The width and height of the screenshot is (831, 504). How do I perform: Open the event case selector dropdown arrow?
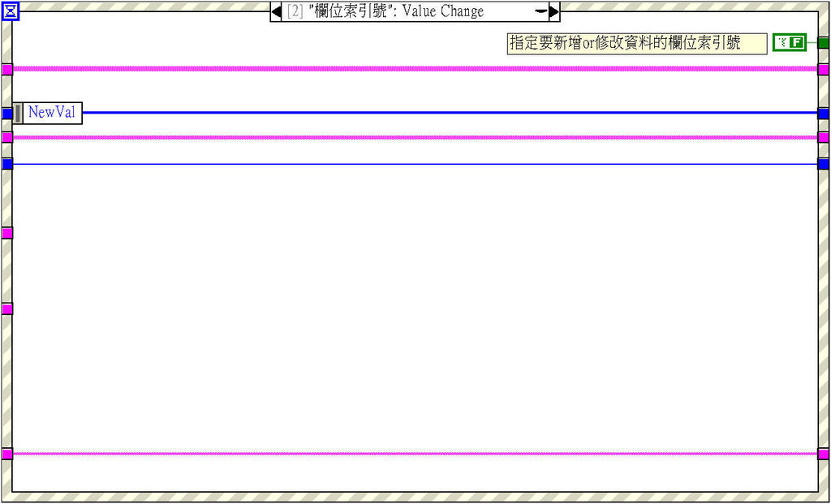pyautogui.click(x=540, y=11)
